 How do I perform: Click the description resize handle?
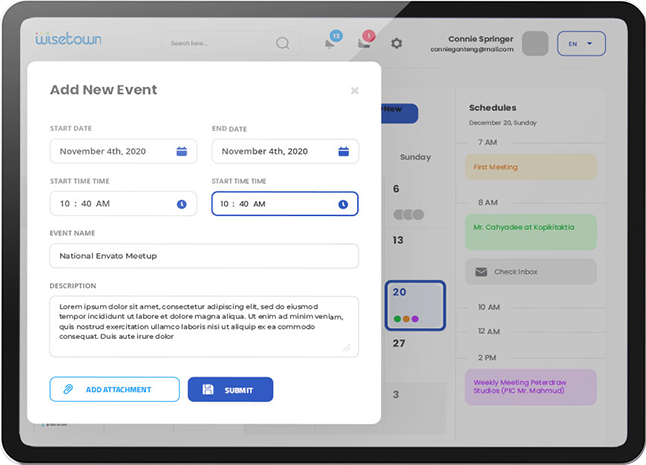pyautogui.click(x=347, y=348)
